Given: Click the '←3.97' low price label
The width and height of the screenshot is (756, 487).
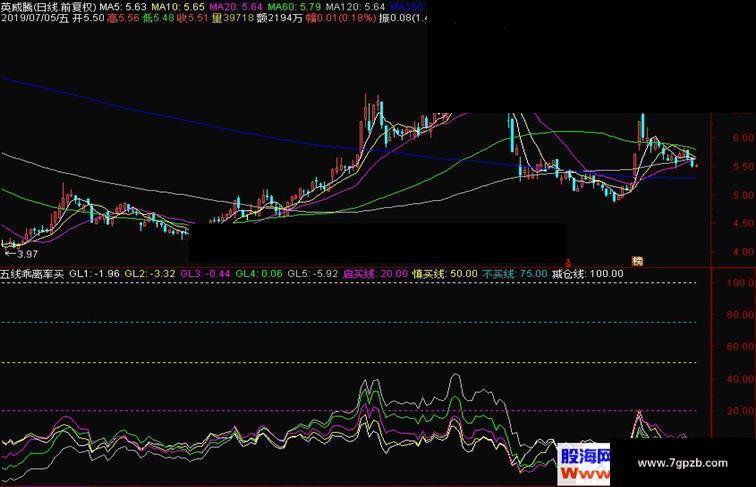Looking at the screenshot, I should point(21,254).
